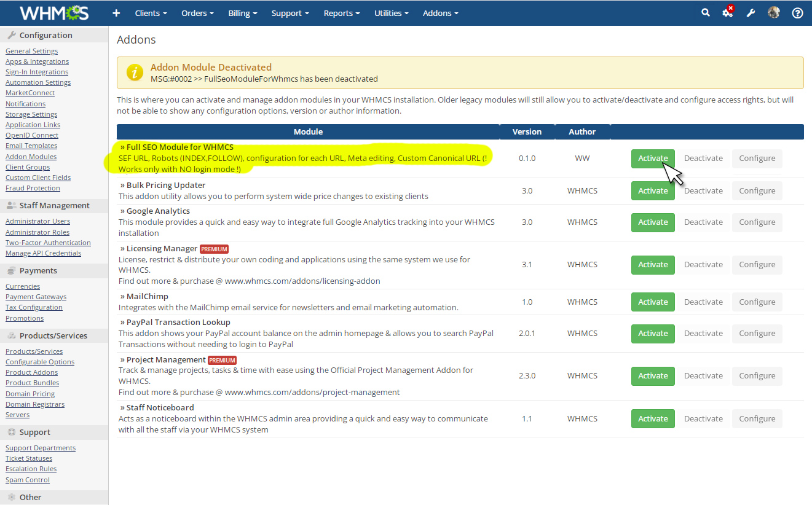Open system health gears icon
812x505 pixels.
pos(728,12)
